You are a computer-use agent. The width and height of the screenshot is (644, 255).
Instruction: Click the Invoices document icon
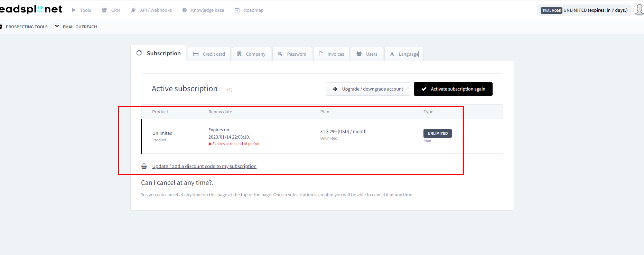tap(321, 54)
